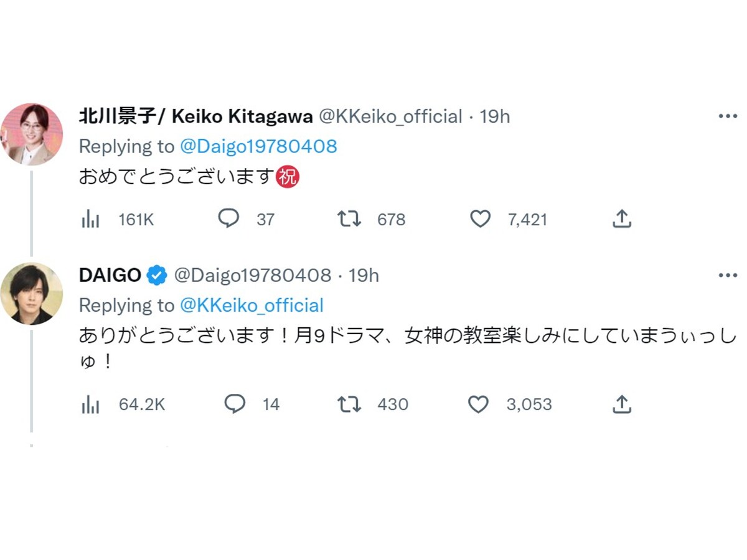Open the share menu on DAIGO's tweet
The image size is (747, 560).
coord(621,404)
